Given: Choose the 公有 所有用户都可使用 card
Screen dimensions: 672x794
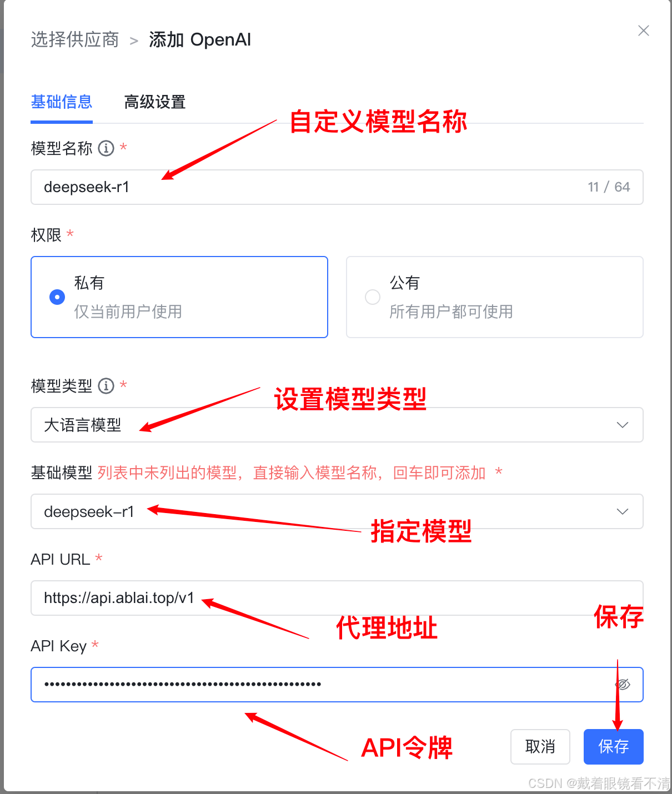Looking at the screenshot, I should pos(495,297).
